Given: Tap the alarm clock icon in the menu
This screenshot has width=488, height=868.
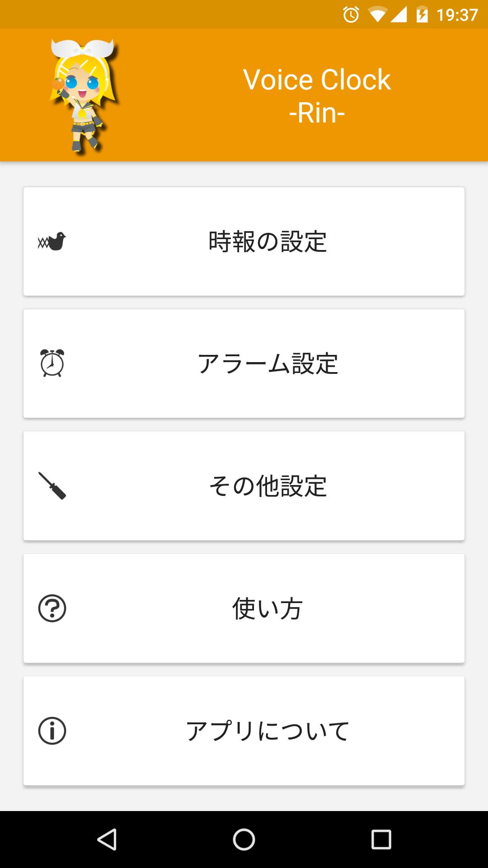Looking at the screenshot, I should (x=52, y=363).
